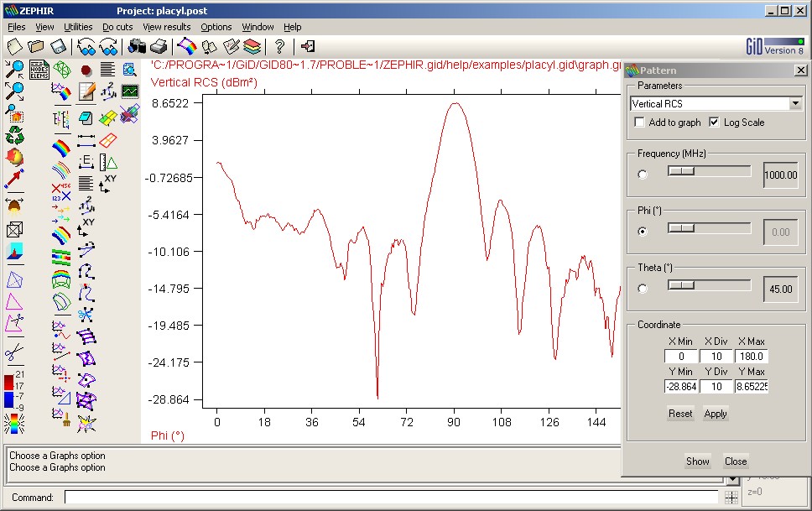
Task: Select the Zoom in magnifier tool
Action: click(x=14, y=69)
